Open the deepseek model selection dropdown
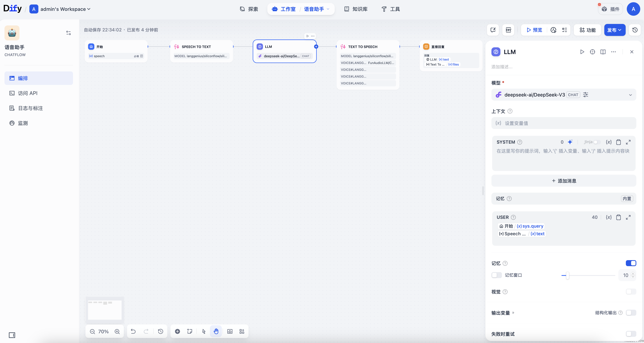Screen dimensions: 644x343 click(630, 95)
